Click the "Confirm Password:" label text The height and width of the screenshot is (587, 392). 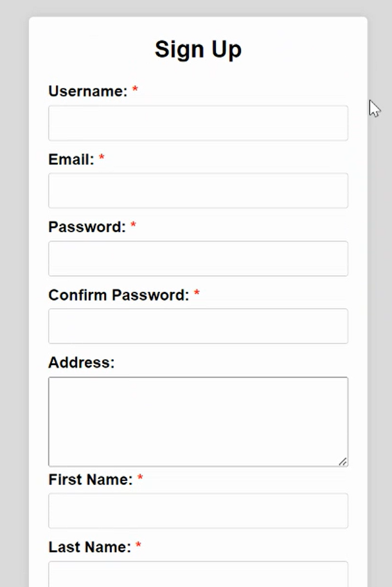click(x=119, y=295)
